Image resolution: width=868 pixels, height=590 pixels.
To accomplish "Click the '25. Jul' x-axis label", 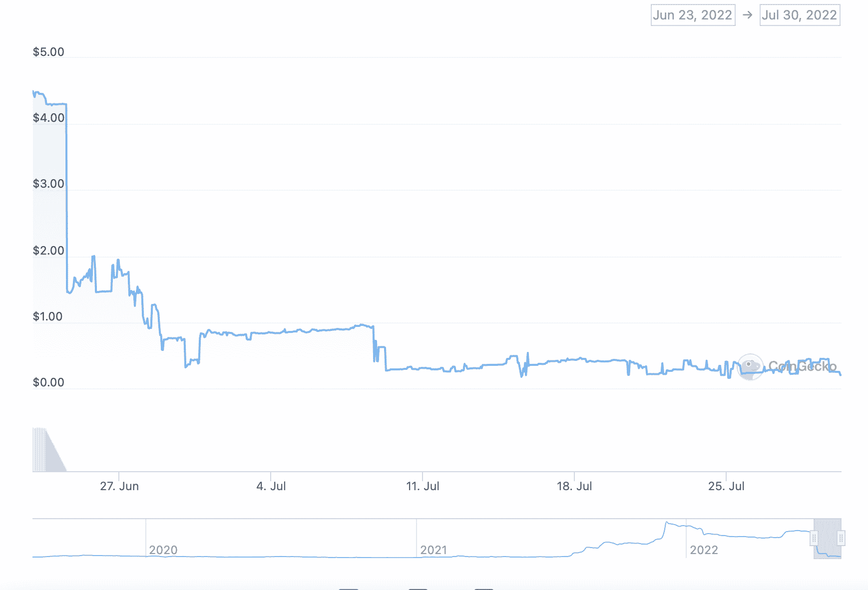I will pos(726,486).
